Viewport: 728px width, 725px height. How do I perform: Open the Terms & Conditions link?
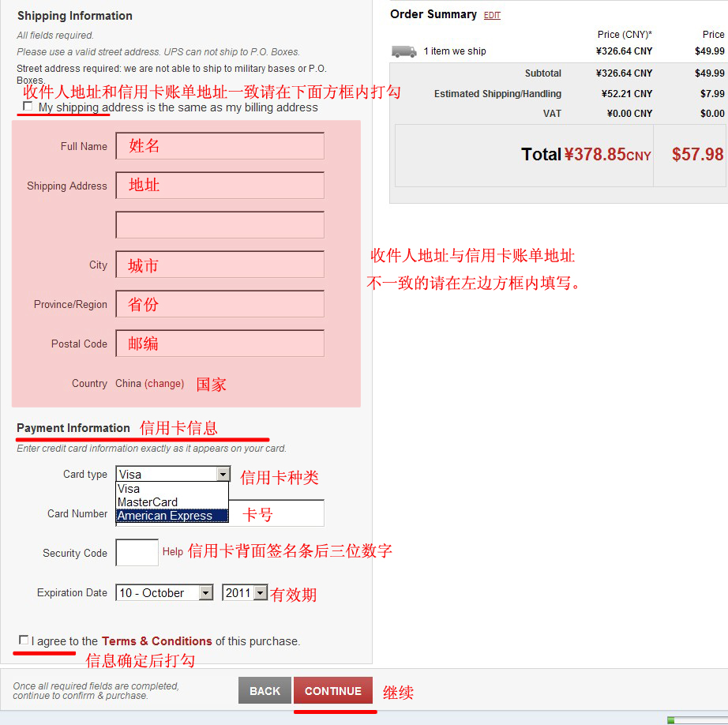click(x=156, y=641)
